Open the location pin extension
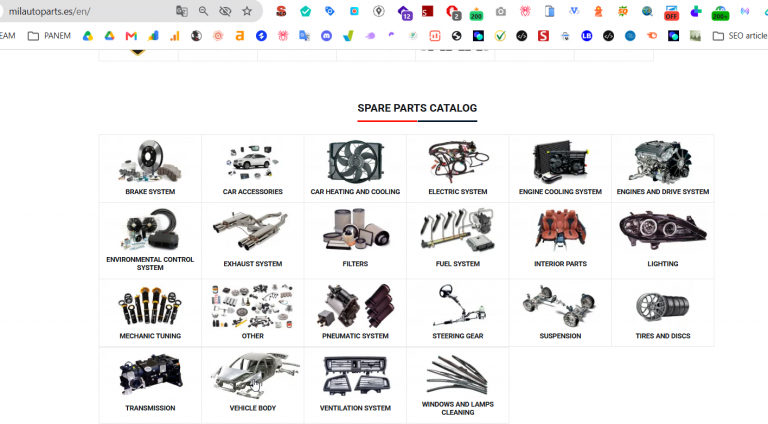This screenshot has width=768, height=424. pyautogui.click(x=379, y=11)
